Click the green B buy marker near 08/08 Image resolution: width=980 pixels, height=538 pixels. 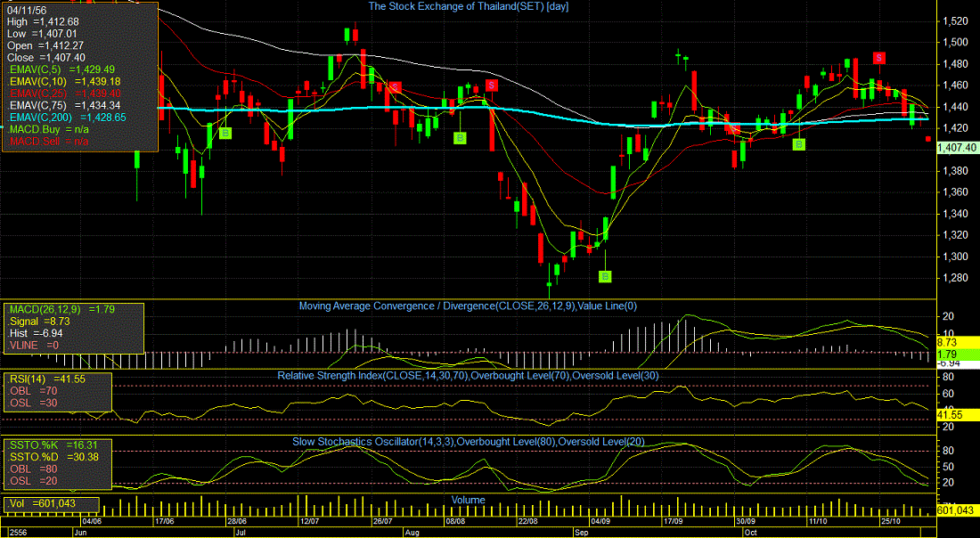pos(460,138)
